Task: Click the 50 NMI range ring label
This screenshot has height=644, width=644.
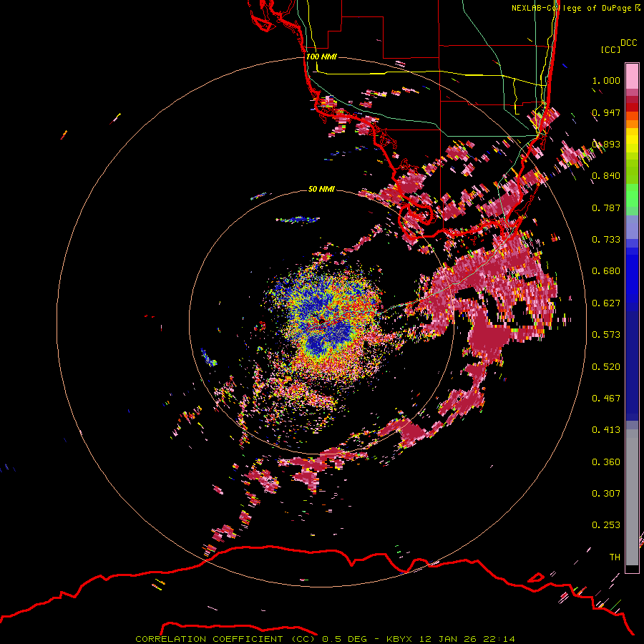Action: pyautogui.click(x=321, y=189)
